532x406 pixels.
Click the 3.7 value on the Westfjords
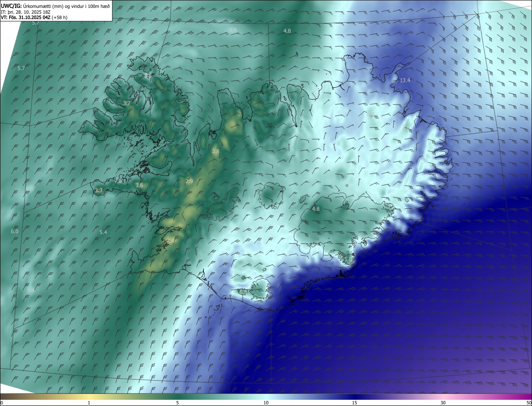[x=127, y=103]
